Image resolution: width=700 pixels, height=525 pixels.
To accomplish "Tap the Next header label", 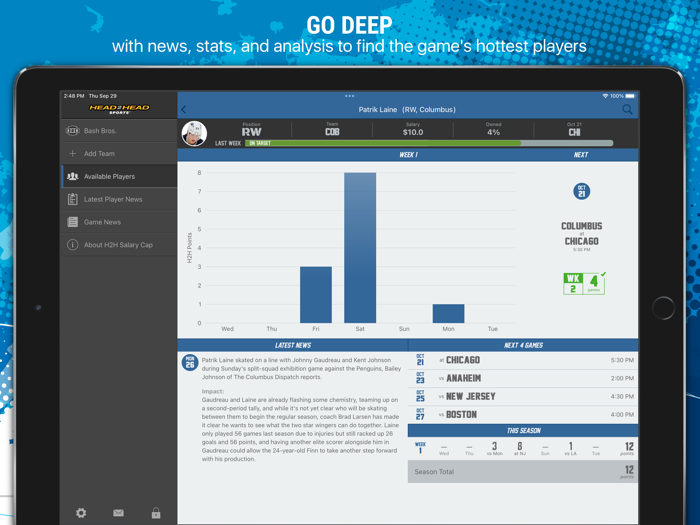I will tap(581, 155).
